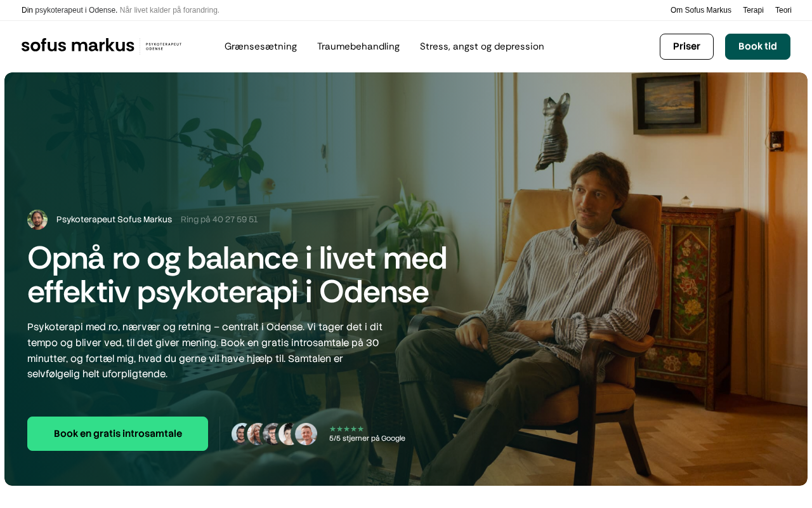812x508 pixels.
Task: Click the Psykoterapeut Sofus Markus name label
Action: click(x=114, y=220)
